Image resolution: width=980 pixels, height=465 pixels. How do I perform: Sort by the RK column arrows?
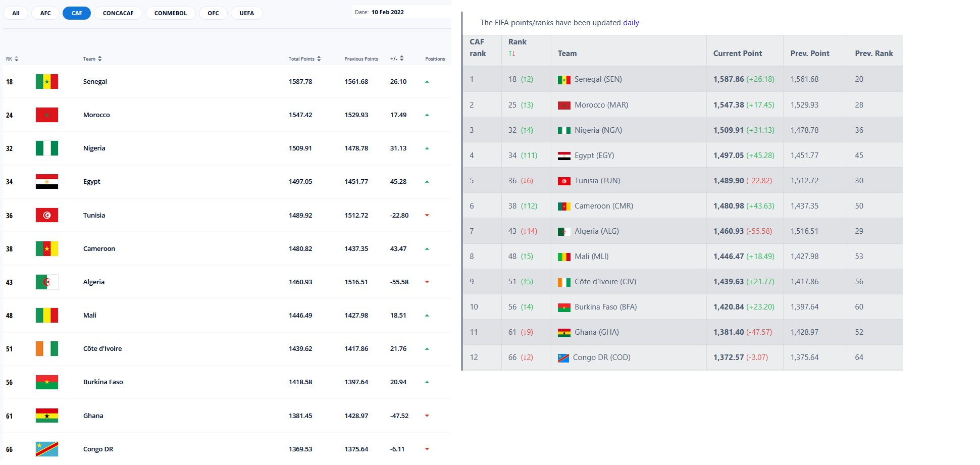click(x=17, y=59)
